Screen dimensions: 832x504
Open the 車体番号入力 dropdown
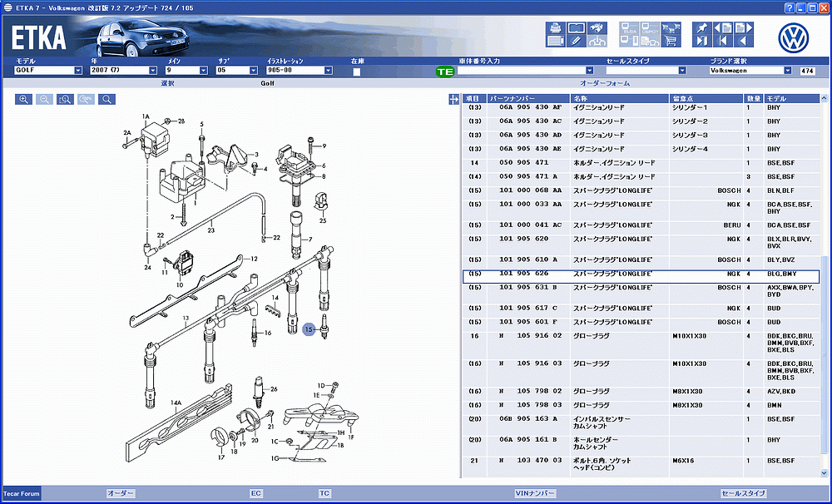pyautogui.click(x=590, y=70)
